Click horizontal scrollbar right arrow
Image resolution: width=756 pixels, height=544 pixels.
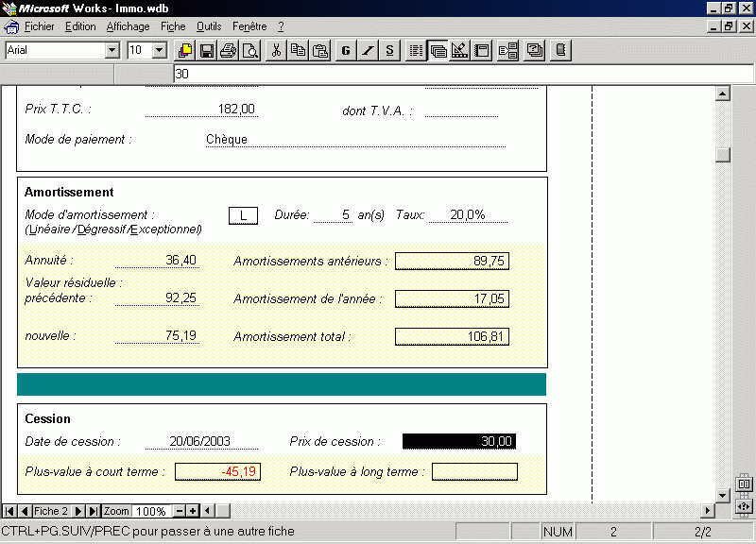click(707, 511)
